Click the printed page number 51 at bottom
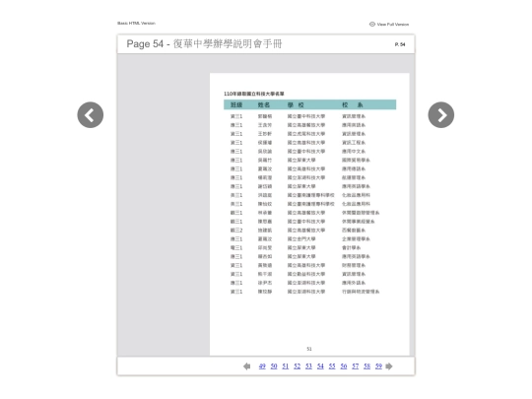 tap(309, 349)
